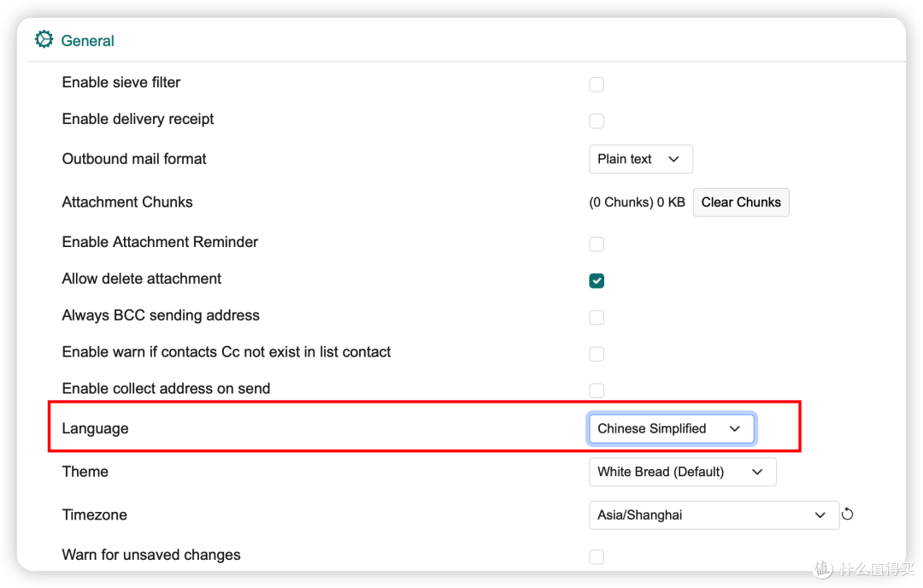Image resolution: width=923 pixels, height=588 pixels.
Task: Open the Outbound mail format dropdown
Action: [640, 159]
